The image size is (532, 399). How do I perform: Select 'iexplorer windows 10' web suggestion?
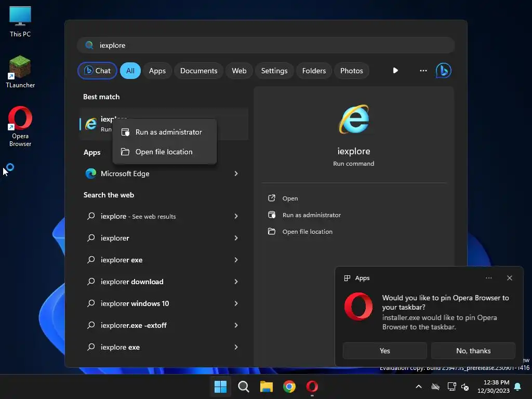(x=164, y=303)
